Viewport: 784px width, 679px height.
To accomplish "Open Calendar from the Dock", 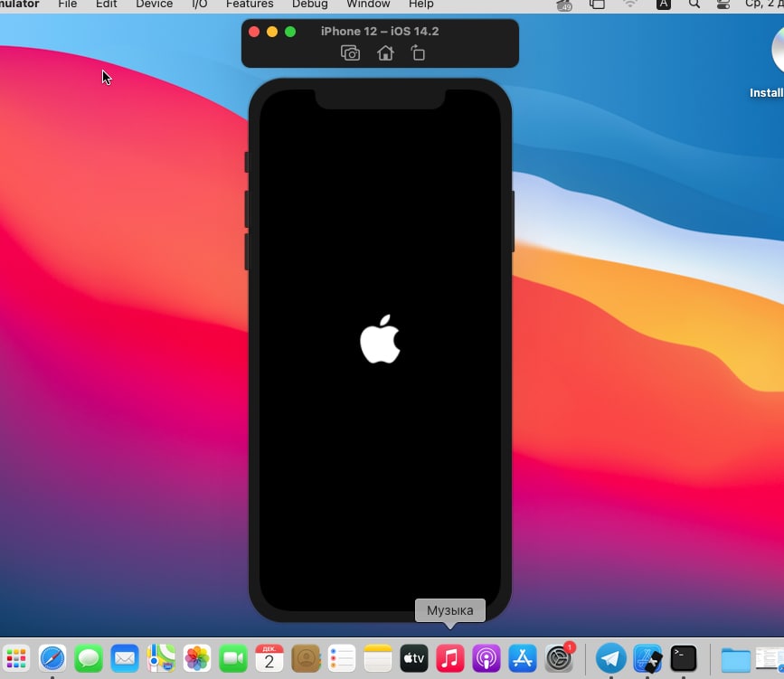I will pos(269,658).
